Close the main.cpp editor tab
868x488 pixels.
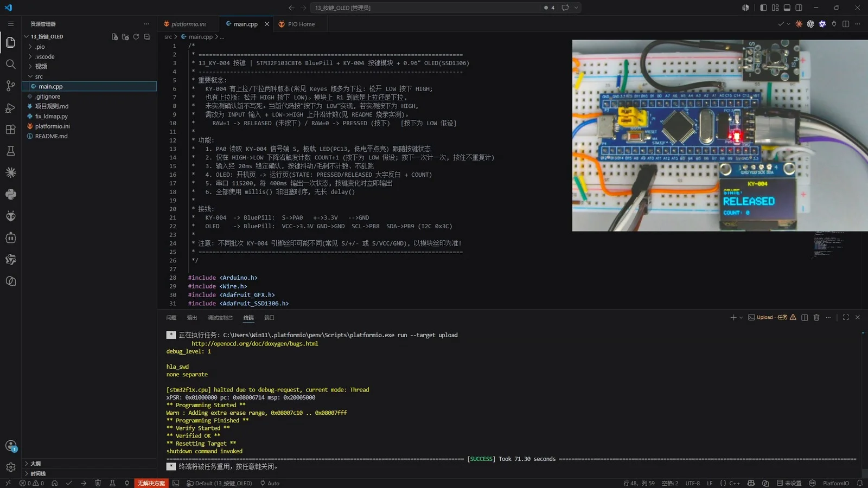[267, 24]
